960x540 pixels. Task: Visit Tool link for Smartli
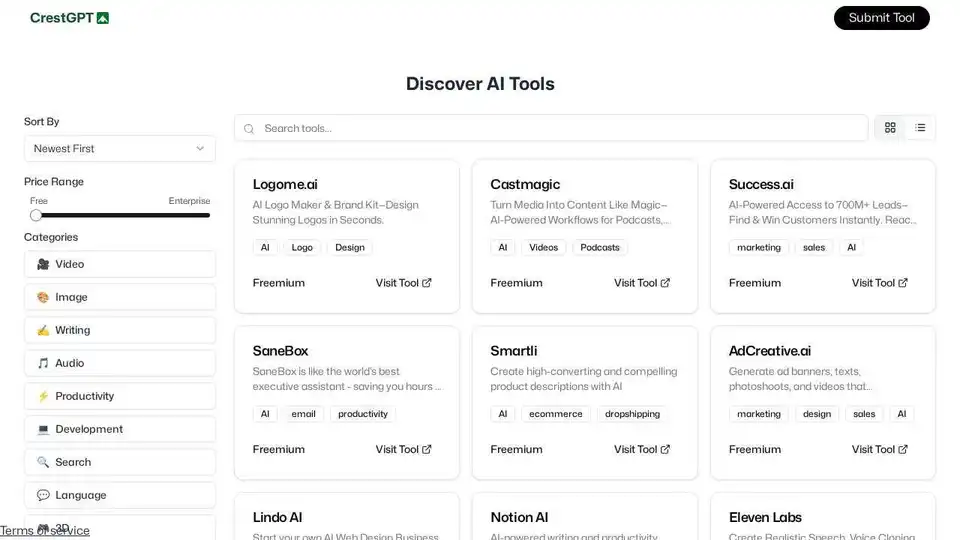coord(642,449)
